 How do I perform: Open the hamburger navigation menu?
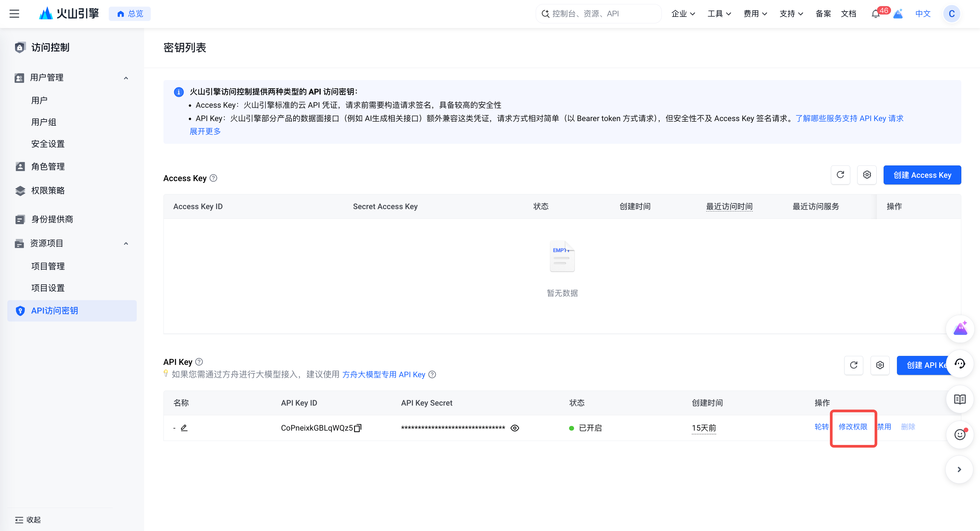coord(14,14)
